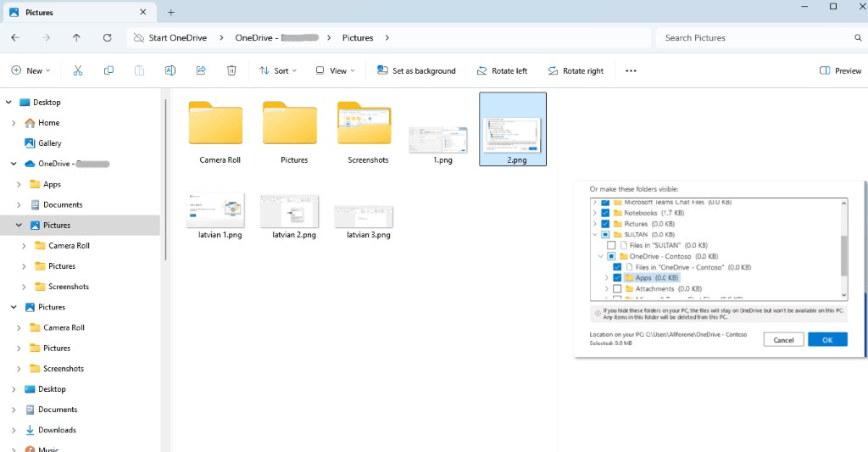The height and width of the screenshot is (452, 868).
Task: Select the latvian 1.png thumbnail
Action: (x=216, y=210)
